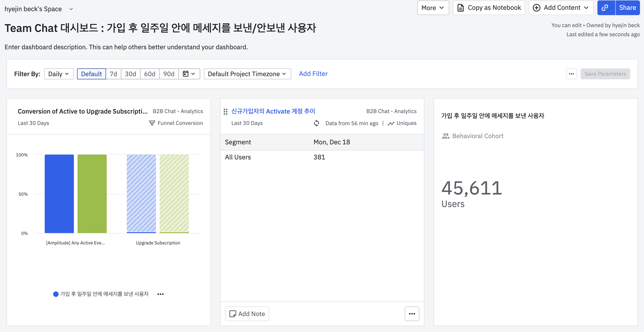Screen dimensions: 644x332
Task: Expand the hyejin beck's Space chevron
Action: pyautogui.click(x=71, y=9)
